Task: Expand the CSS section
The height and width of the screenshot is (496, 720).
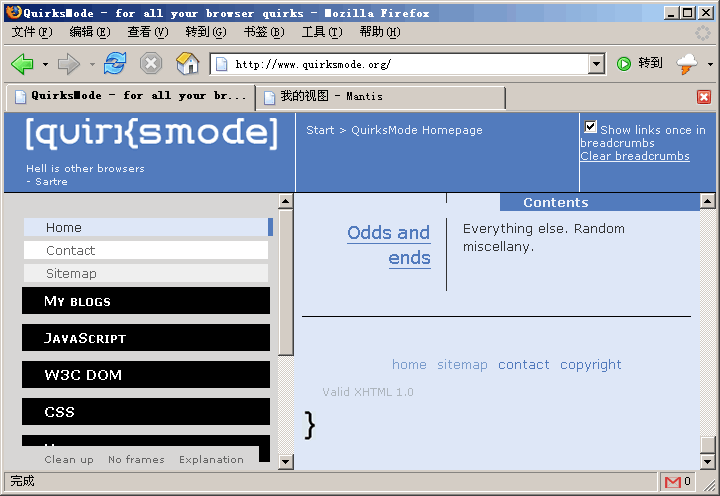Action: [x=146, y=411]
